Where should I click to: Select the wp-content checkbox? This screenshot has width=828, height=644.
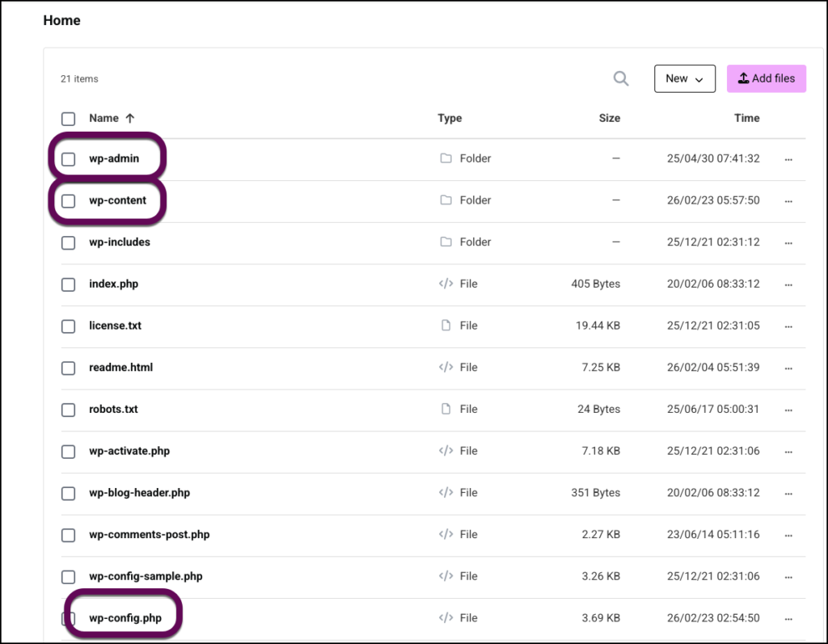(x=68, y=200)
